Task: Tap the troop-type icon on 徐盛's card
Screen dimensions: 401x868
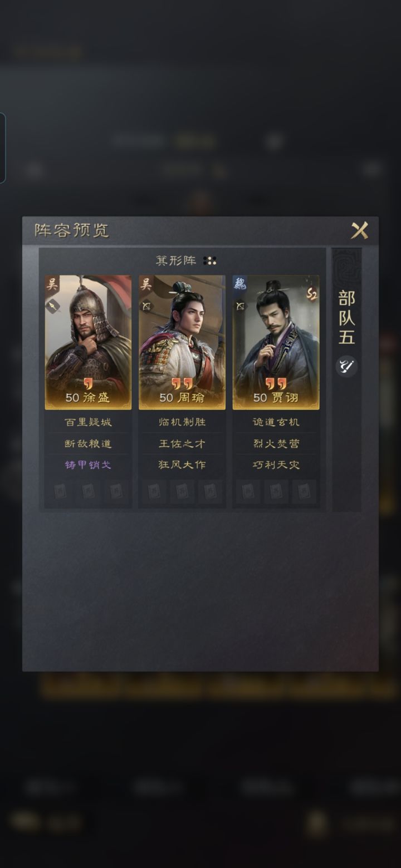Action: pos(53,306)
